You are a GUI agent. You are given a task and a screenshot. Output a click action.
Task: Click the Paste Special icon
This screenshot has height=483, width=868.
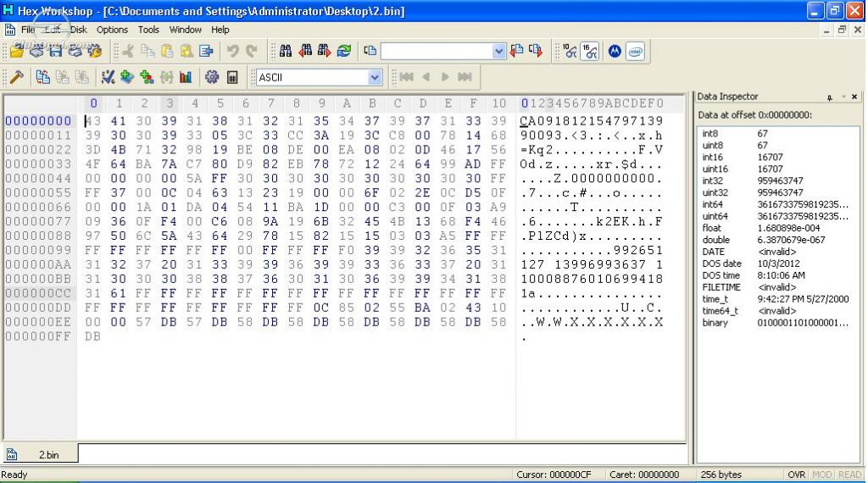click(187, 51)
